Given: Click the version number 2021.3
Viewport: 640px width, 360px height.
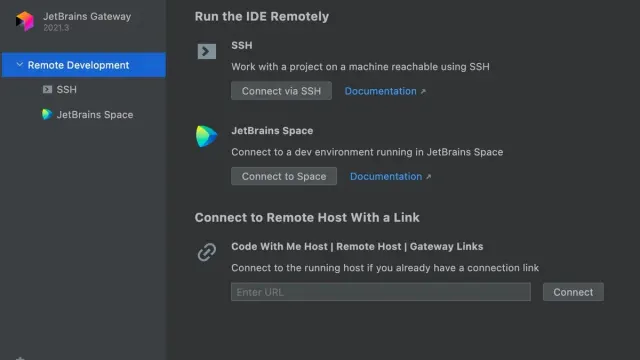Looking at the screenshot, I should (x=56, y=28).
